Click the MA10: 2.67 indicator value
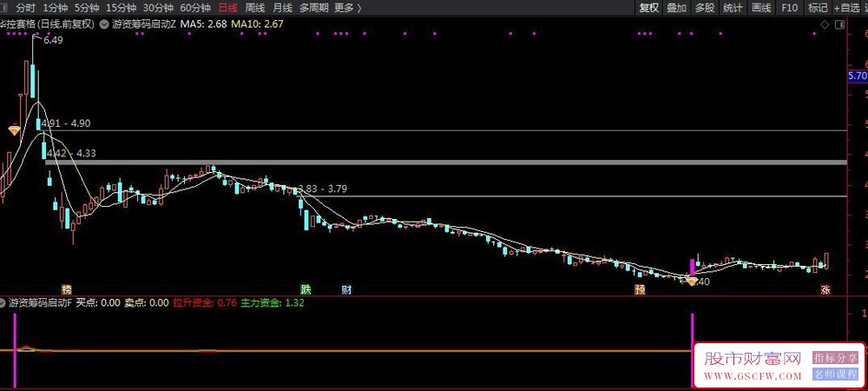This screenshot has height=391, width=868. [x=258, y=23]
